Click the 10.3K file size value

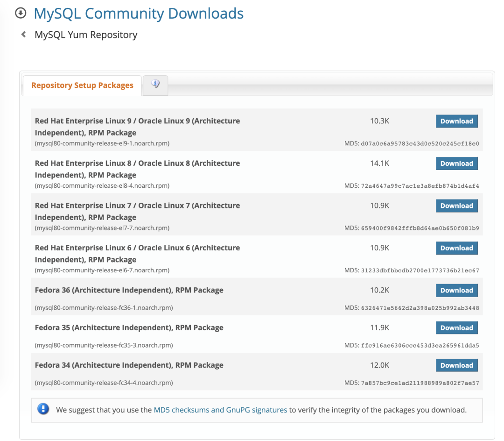point(379,121)
